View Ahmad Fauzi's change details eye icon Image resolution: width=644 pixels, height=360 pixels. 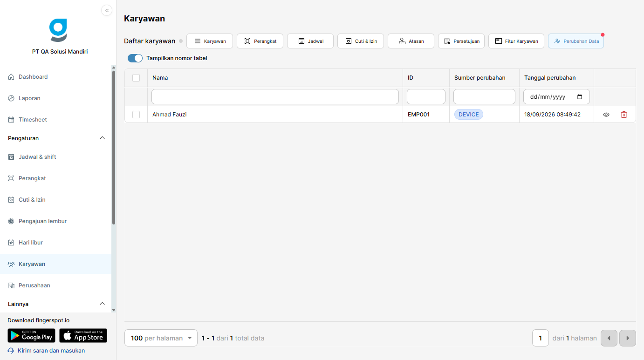click(x=606, y=115)
